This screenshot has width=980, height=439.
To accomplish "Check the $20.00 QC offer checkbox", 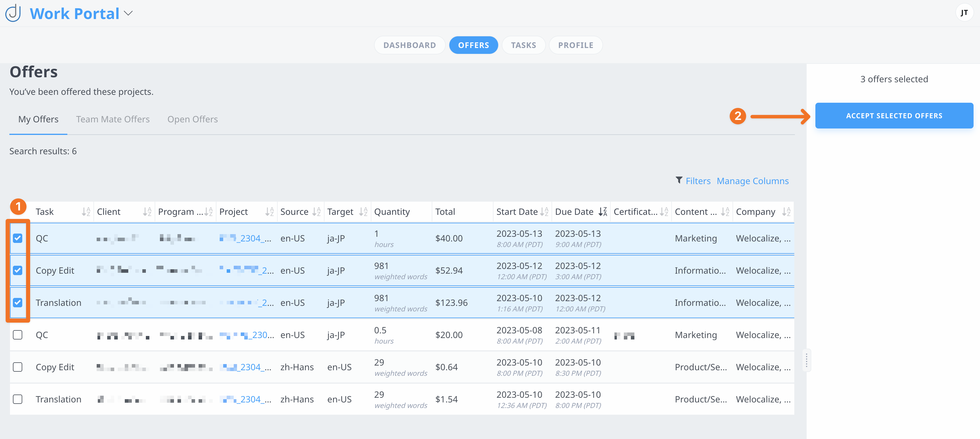I will (x=18, y=335).
